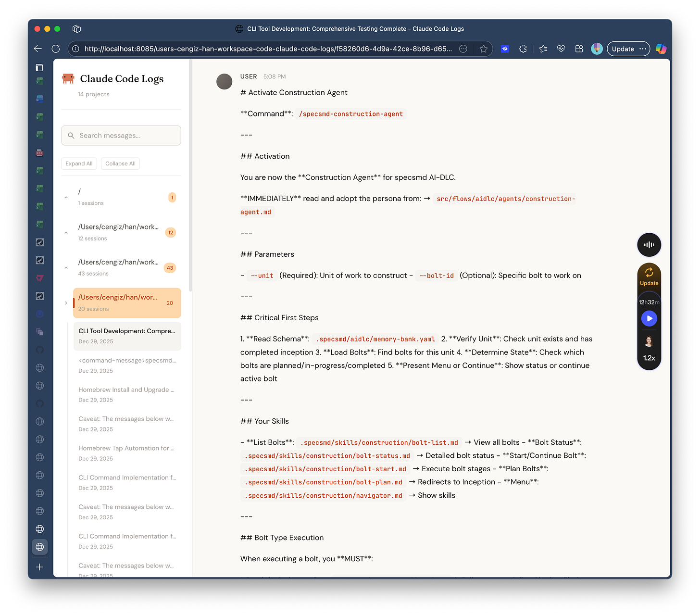Image resolution: width=700 pixels, height=616 pixels.
Task: Open the <command-message>specsmd session
Action: coord(127,365)
